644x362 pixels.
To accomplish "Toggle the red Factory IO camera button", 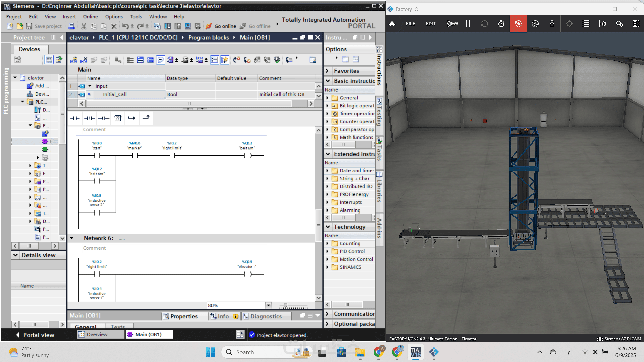I will [518, 24].
